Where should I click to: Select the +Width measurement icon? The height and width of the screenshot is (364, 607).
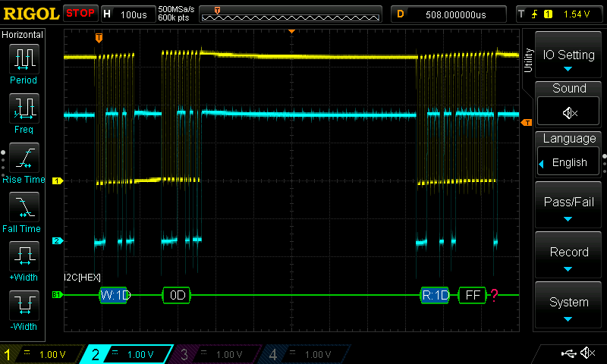click(24, 256)
